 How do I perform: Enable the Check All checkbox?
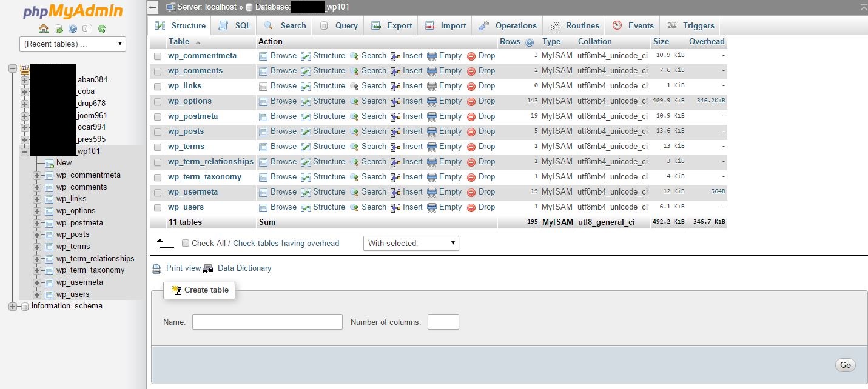tap(186, 243)
